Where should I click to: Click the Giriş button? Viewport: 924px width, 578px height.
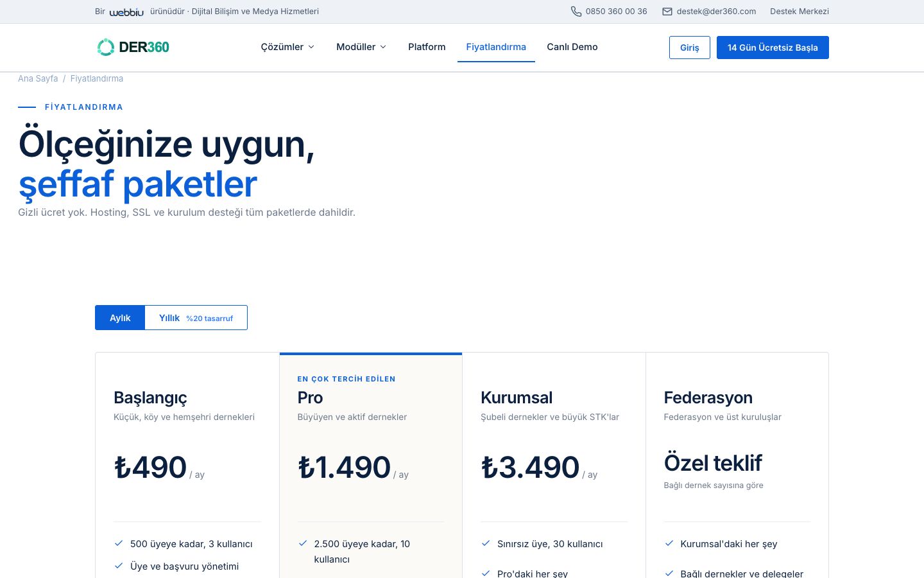pos(690,48)
